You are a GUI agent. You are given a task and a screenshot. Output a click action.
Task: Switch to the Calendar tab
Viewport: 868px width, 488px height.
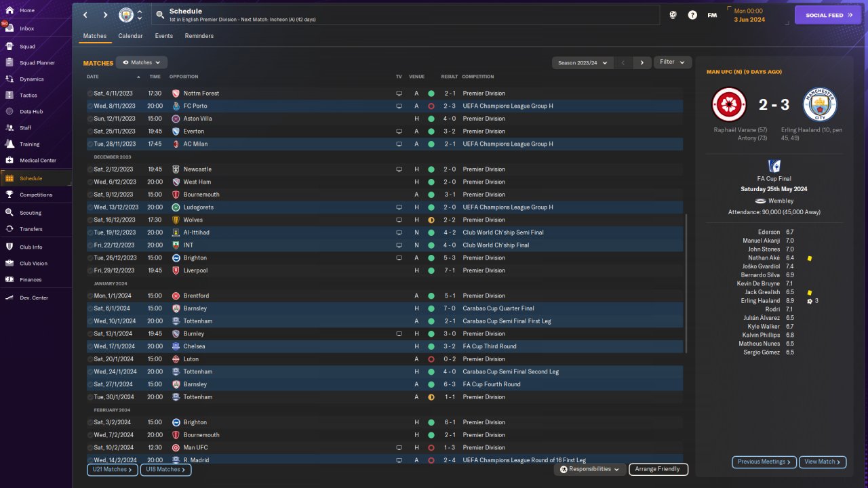(130, 36)
